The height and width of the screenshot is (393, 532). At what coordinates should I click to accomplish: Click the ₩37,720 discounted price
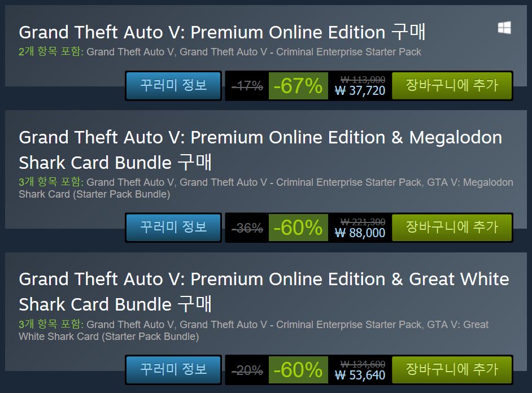click(360, 90)
